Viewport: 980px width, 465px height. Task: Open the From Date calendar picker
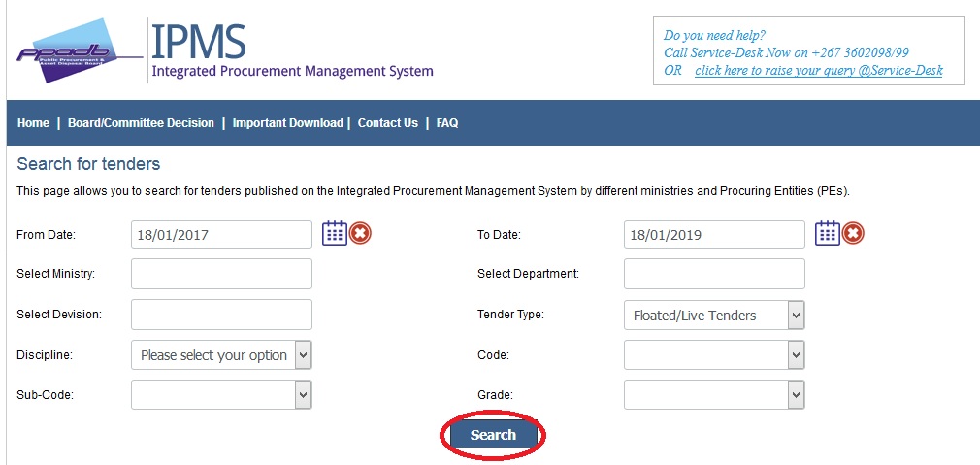pyautogui.click(x=335, y=233)
